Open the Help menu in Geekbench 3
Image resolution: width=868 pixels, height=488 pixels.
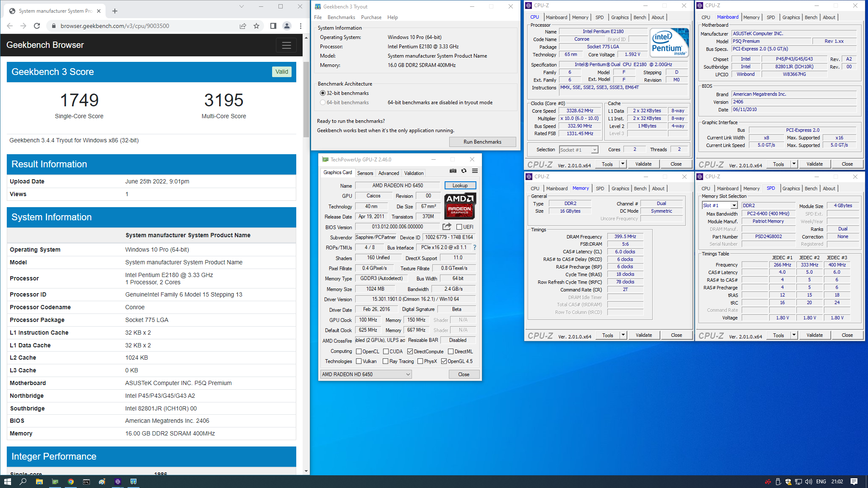(392, 17)
